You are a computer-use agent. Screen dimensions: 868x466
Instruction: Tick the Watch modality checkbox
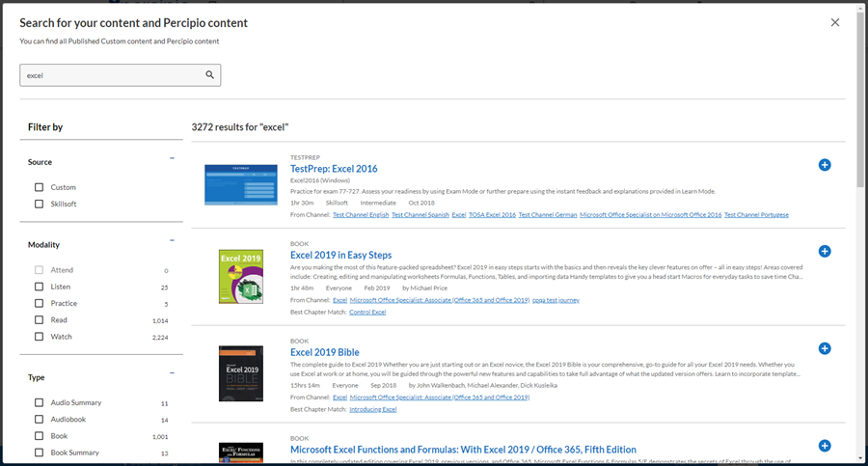39,337
